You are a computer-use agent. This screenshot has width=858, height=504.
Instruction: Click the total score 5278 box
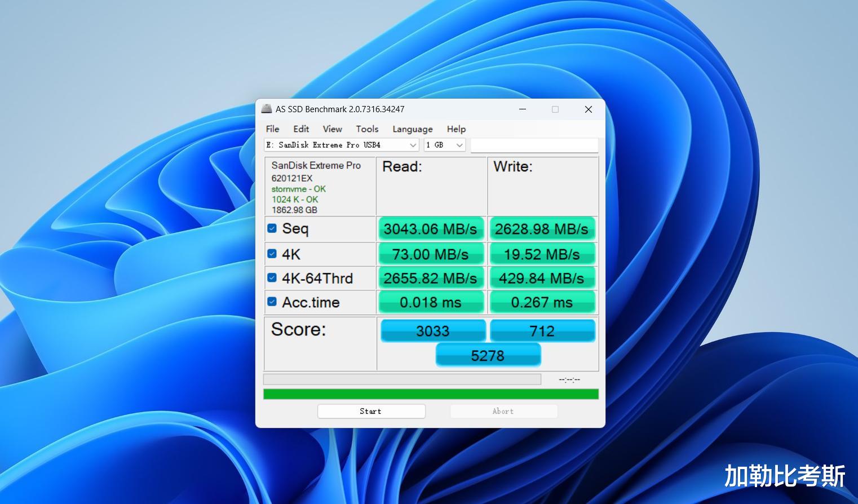488,355
